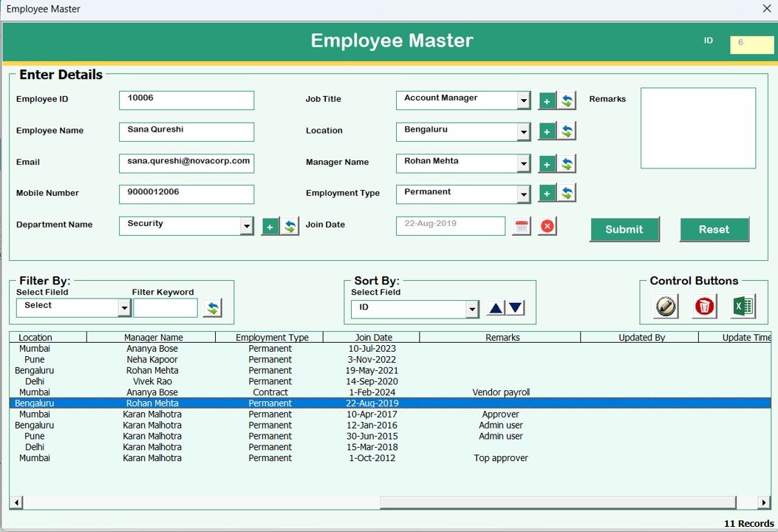This screenshot has width=778, height=532.
Task: Click the plus icon beside Job Title
Action: [547, 100]
